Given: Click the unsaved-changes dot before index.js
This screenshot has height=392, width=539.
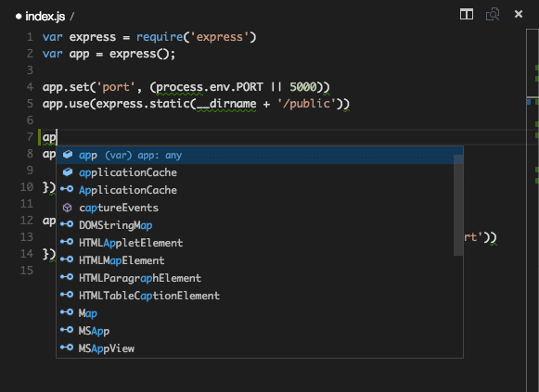Looking at the screenshot, I should [19, 16].
